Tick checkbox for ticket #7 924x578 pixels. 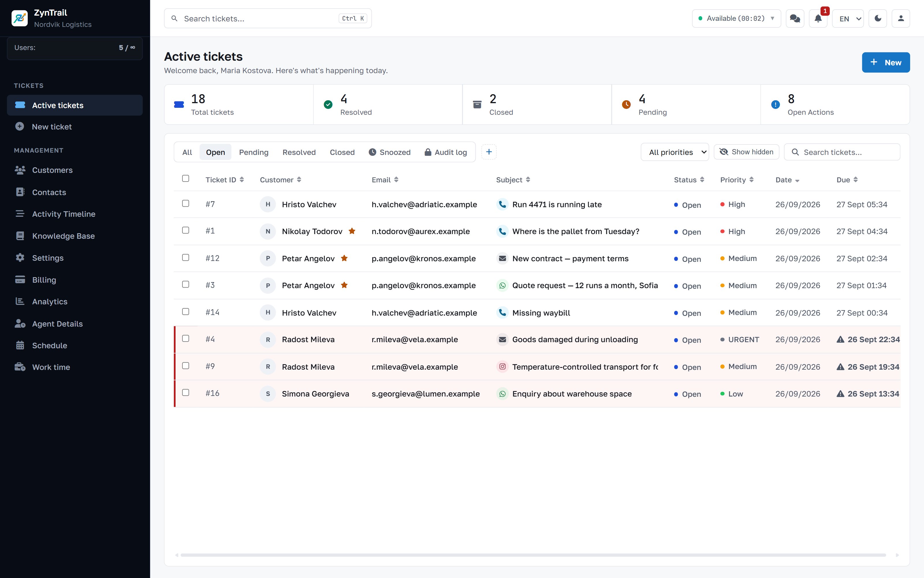tap(186, 203)
